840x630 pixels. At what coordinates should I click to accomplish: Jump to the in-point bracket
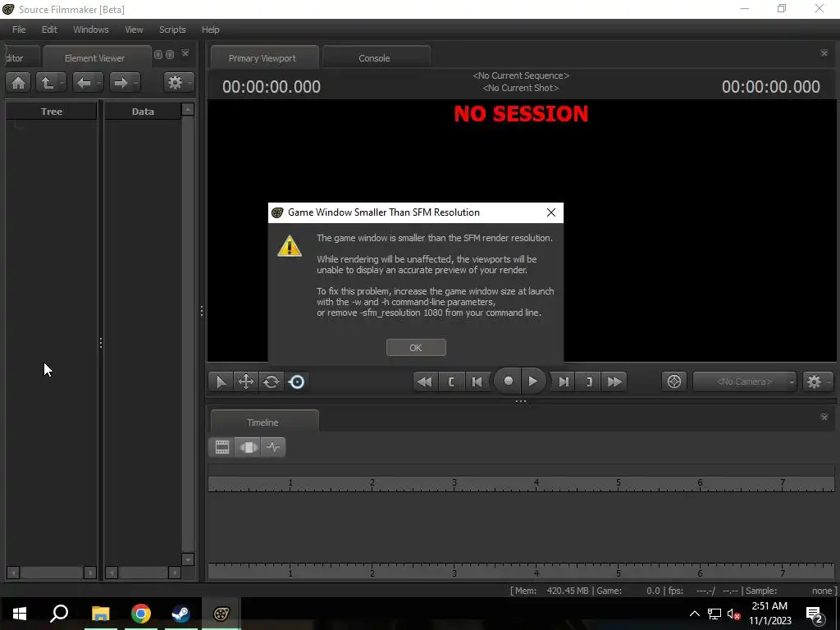click(x=451, y=382)
